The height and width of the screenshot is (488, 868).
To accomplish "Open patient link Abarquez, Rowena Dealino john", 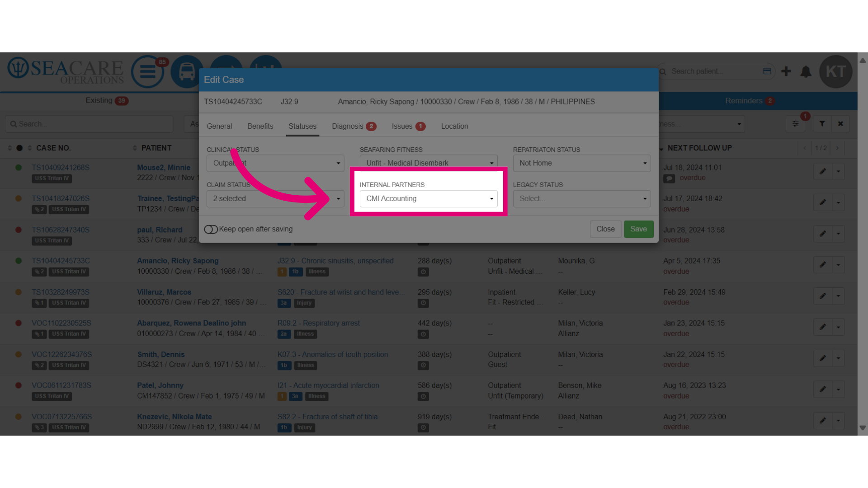I will point(191,324).
